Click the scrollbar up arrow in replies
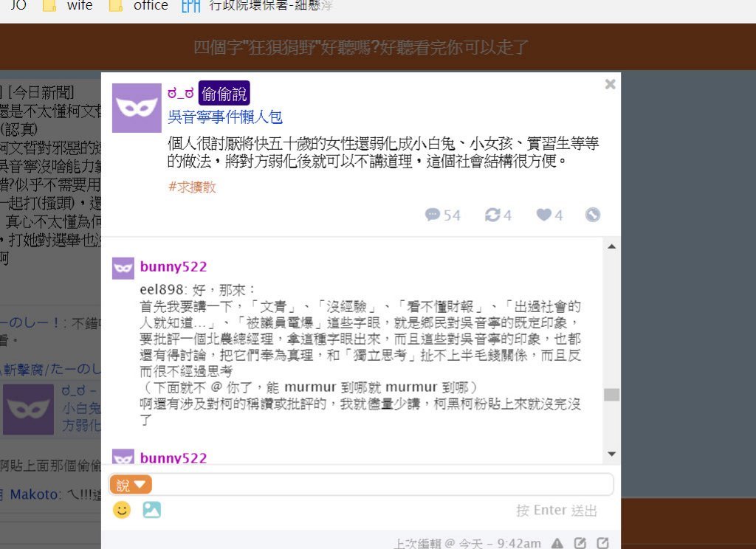Image resolution: width=756 pixels, height=549 pixels. [612, 246]
